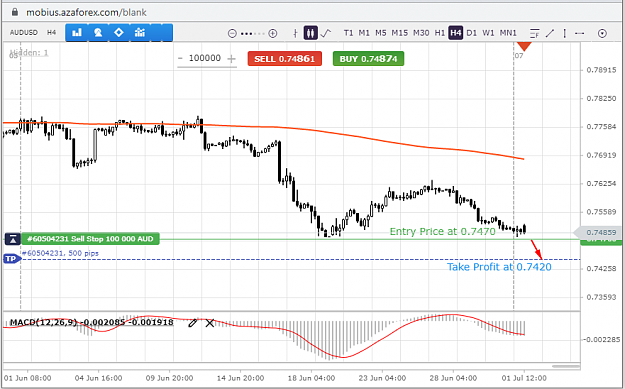The width and height of the screenshot is (625, 389).
Task: Click the 100000 volume input field
Action: [x=205, y=58]
